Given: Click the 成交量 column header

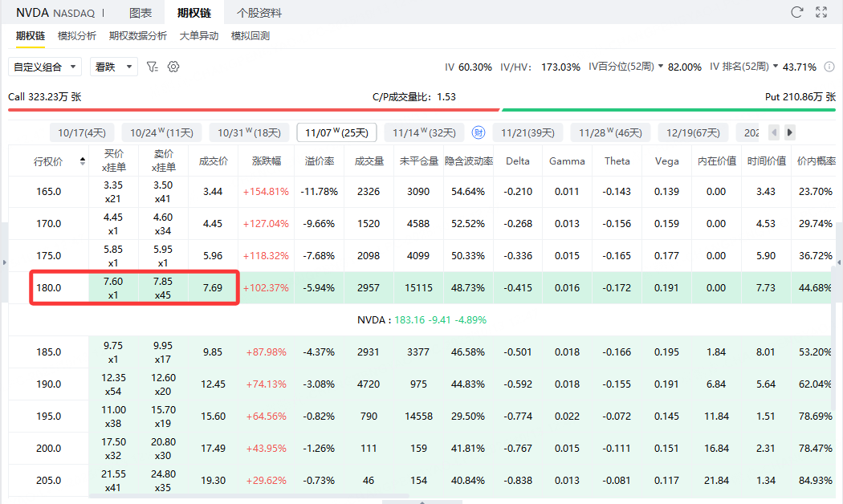Looking at the screenshot, I should [369, 161].
